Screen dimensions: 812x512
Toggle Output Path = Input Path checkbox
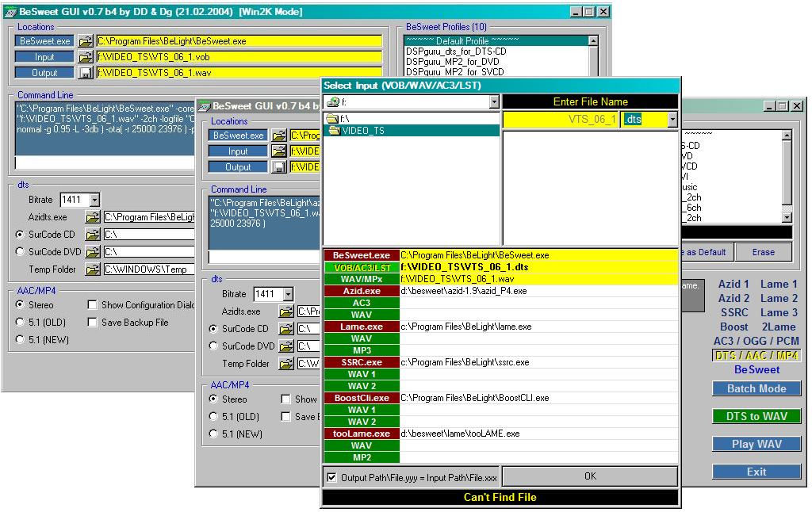click(331, 477)
